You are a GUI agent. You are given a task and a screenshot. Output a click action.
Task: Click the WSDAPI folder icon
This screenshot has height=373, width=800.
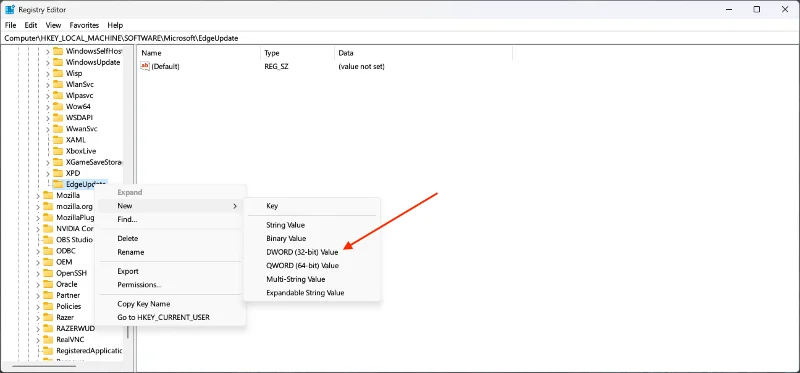click(58, 117)
